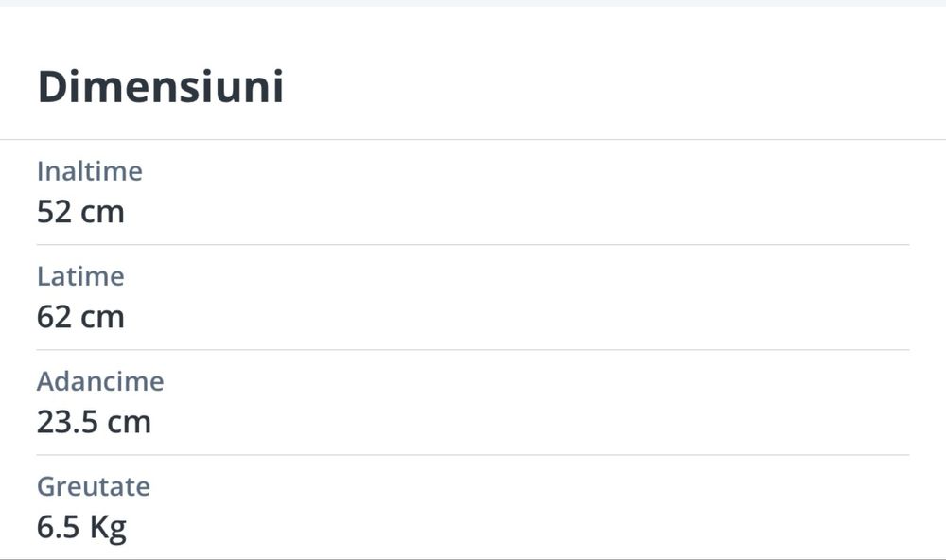This screenshot has width=946, height=560.
Task: Click the cm unit of the Inaltime value
Action: (102, 212)
